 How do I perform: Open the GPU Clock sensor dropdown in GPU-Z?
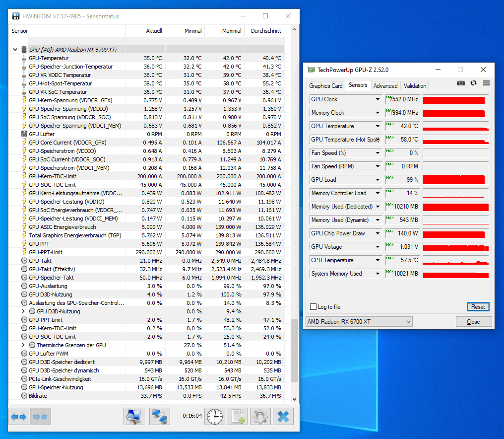pos(378,99)
